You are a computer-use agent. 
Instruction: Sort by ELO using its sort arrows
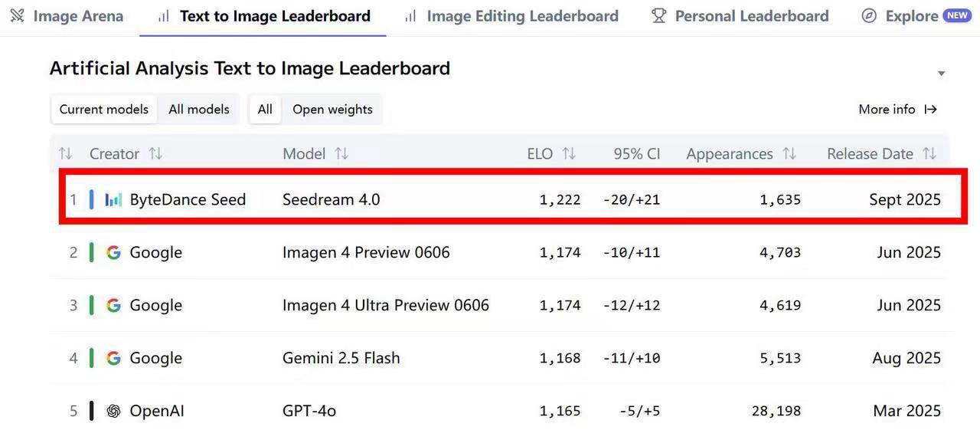coord(569,153)
